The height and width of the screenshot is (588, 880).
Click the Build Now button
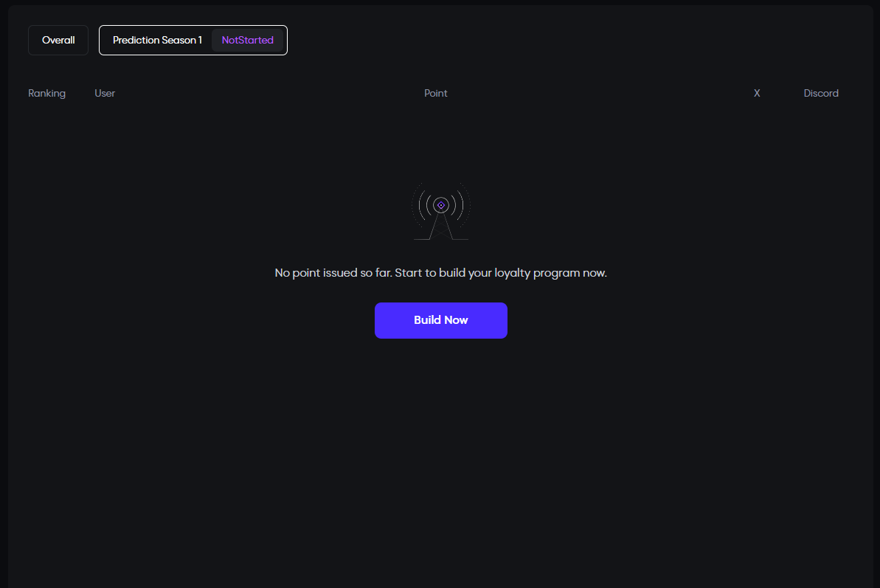(x=441, y=320)
